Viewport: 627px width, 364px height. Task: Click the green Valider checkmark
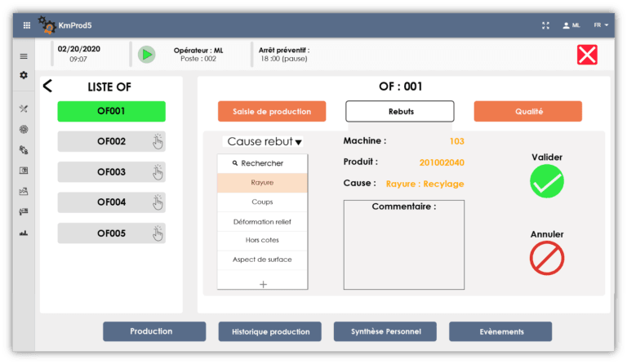[x=547, y=181]
